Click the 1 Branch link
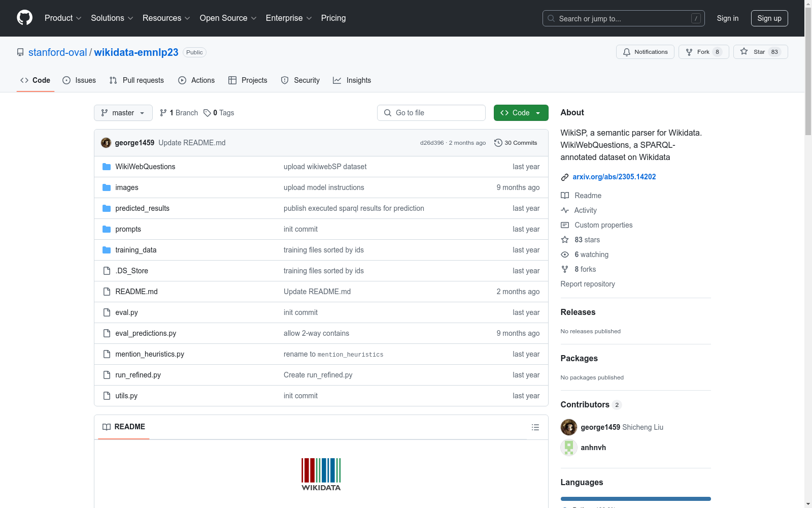Screen dimensions: 812x508 (x=179, y=113)
